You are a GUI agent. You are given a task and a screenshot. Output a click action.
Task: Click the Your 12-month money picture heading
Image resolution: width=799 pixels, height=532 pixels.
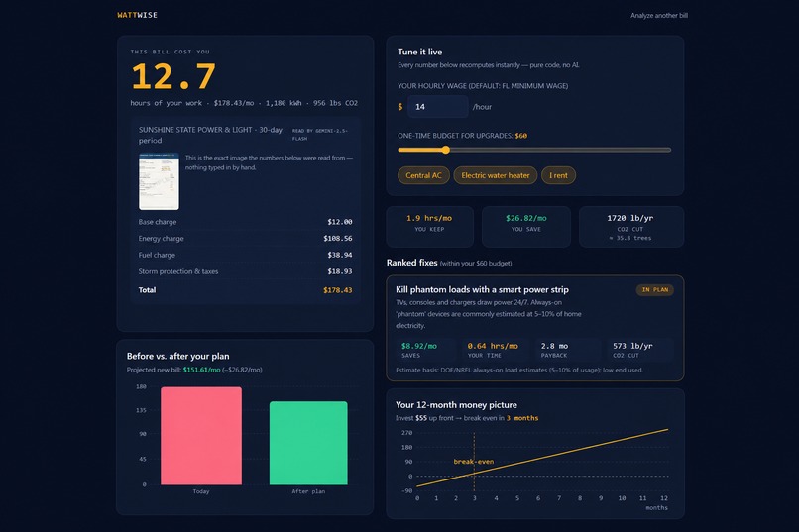point(456,405)
